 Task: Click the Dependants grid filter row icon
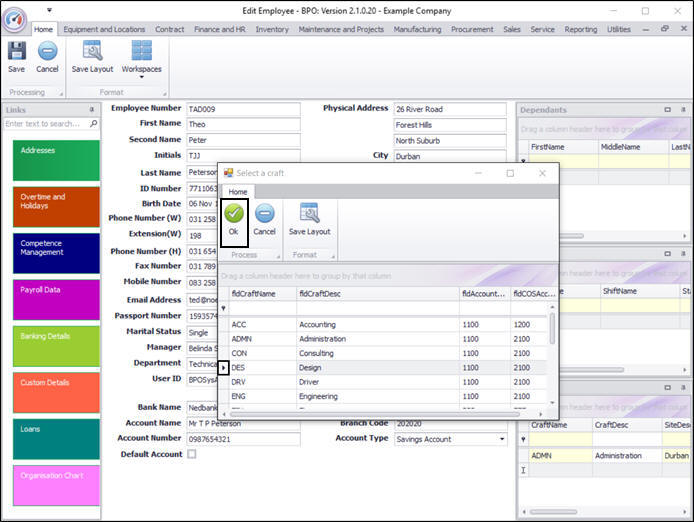pyautogui.click(x=523, y=161)
